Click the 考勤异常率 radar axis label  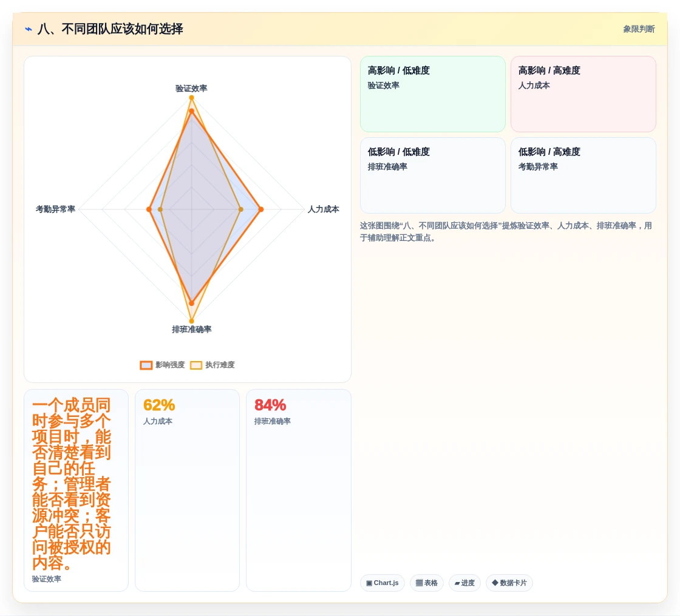55,209
